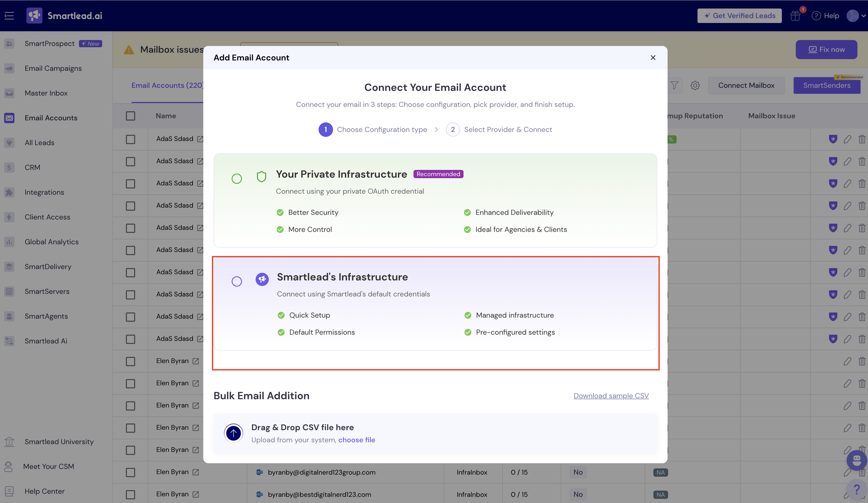
Task: Click the Get Verified Leads button
Action: click(739, 16)
